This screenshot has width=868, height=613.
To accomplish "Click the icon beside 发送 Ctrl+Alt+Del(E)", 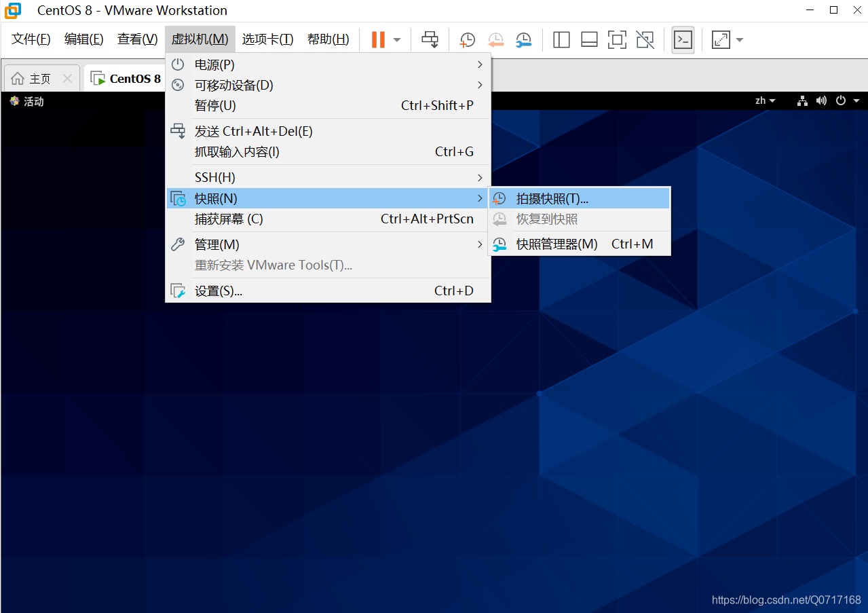I will 178,130.
